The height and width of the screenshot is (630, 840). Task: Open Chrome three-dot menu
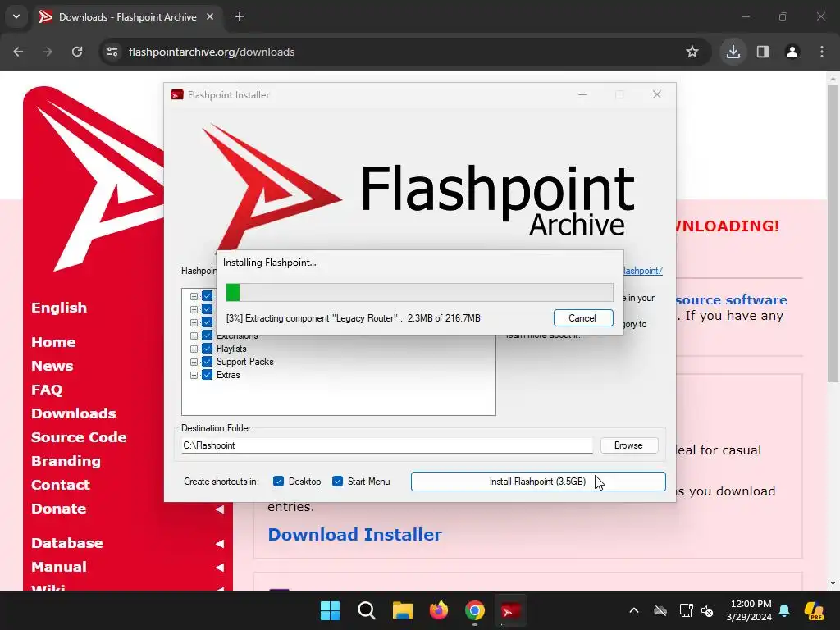coord(822,52)
